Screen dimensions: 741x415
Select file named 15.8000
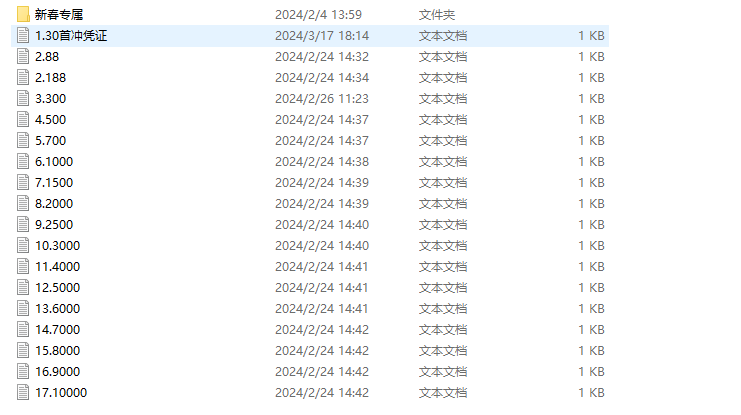tap(58, 350)
